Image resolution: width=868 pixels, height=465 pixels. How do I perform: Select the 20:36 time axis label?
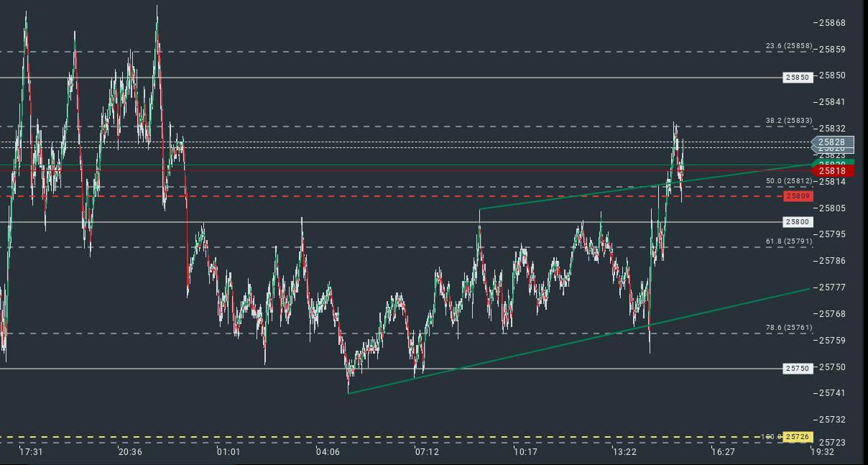point(130,452)
